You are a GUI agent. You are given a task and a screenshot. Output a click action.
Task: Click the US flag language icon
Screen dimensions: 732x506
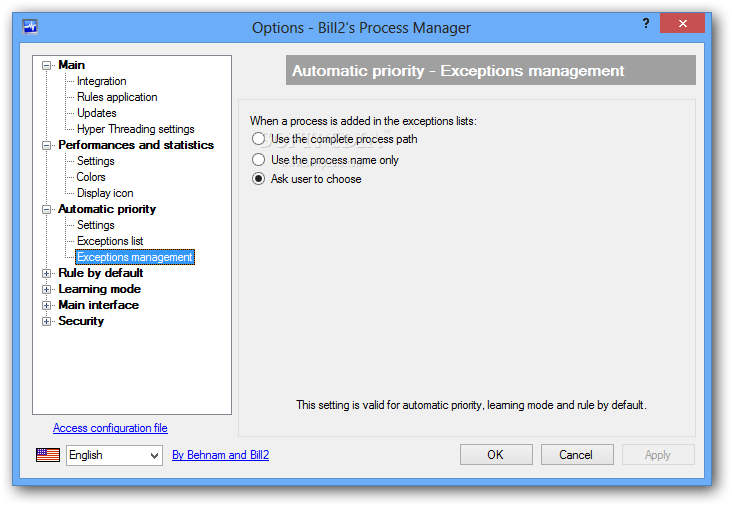48,455
